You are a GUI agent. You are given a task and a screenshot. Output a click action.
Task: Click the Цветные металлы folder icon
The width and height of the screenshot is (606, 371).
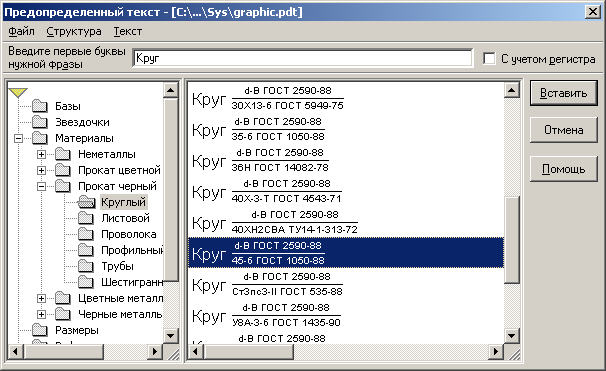[x=63, y=298]
